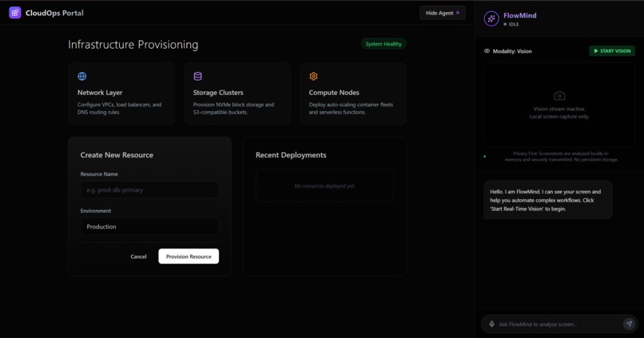Click the Network Layer globe icon
This screenshot has width=644, height=338.
(x=82, y=76)
